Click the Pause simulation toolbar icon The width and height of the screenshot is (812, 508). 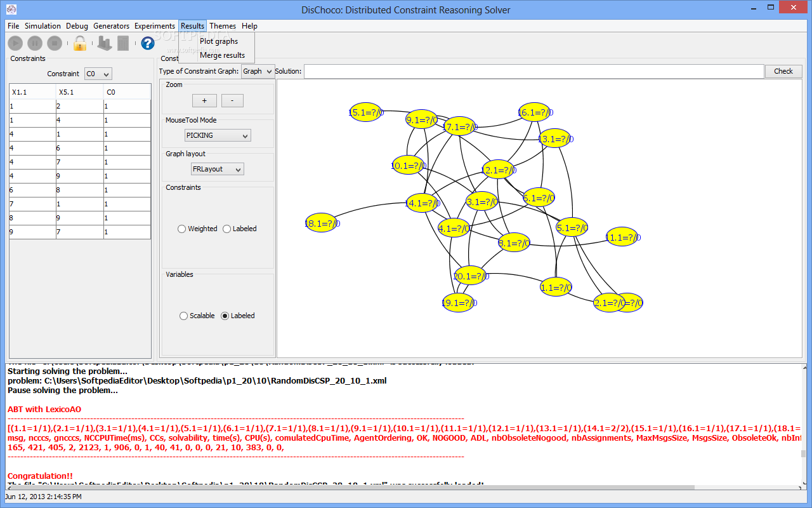coord(35,43)
